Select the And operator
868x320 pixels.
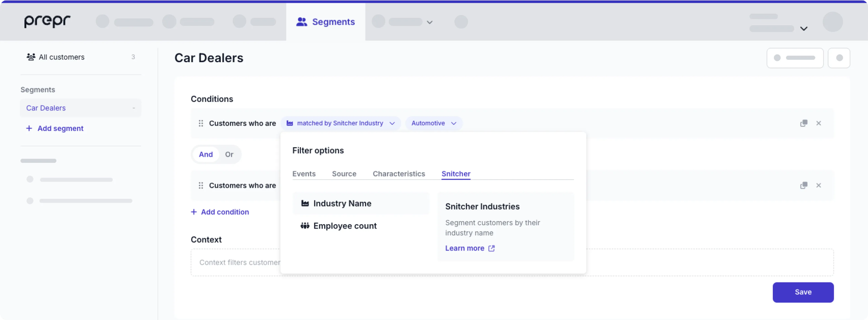click(x=206, y=154)
